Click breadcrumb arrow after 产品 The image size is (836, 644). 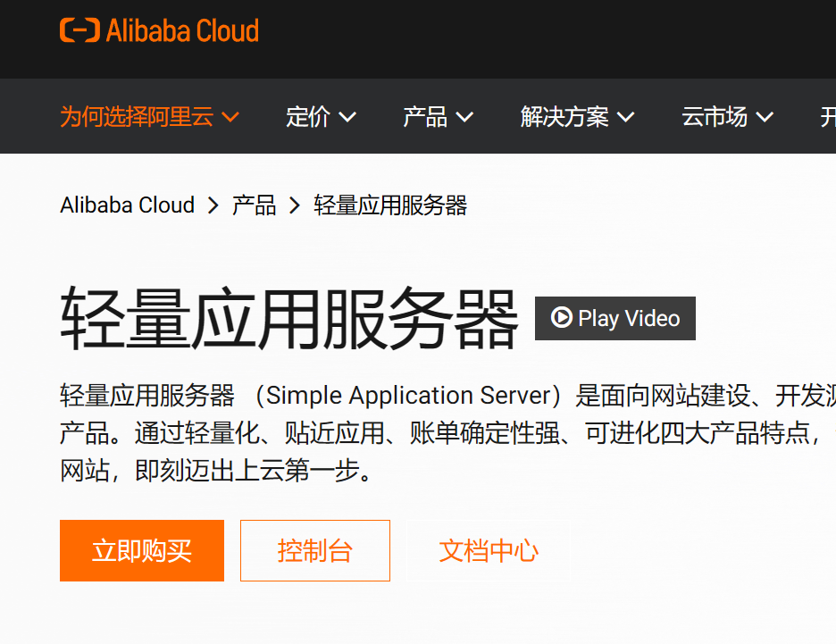click(x=295, y=205)
